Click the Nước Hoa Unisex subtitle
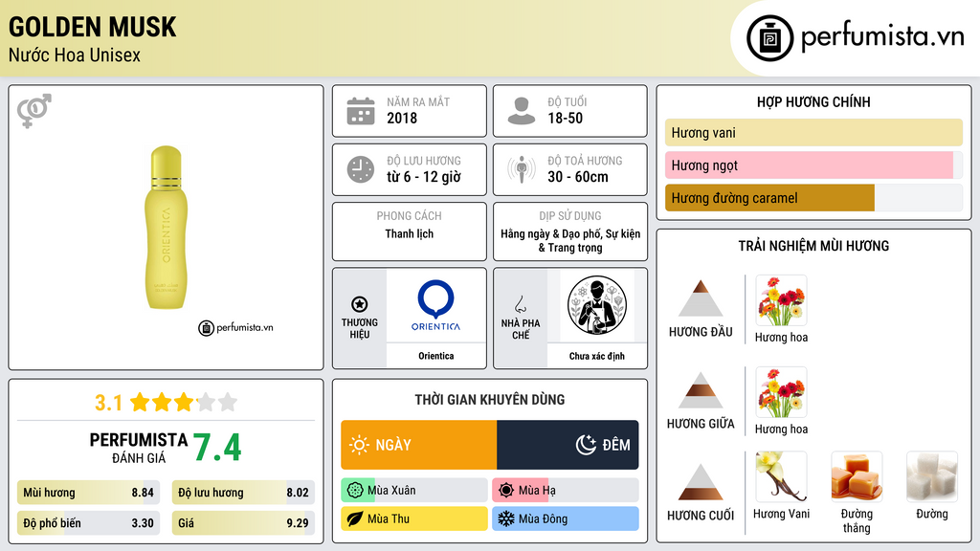Image resolution: width=980 pixels, height=551 pixels. click(75, 55)
